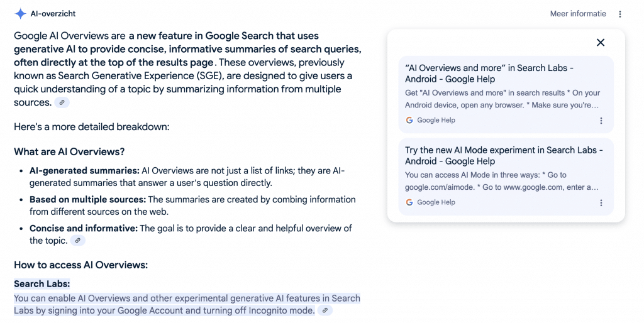Close the sources panel with the X
The width and height of the screenshot is (644, 323).
point(601,42)
